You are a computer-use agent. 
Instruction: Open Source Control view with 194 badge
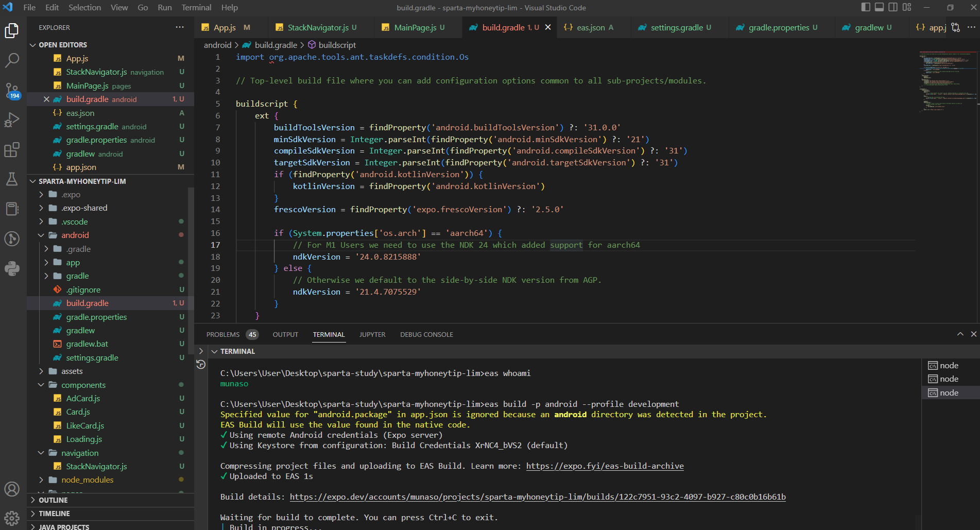click(x=12, y=91)
